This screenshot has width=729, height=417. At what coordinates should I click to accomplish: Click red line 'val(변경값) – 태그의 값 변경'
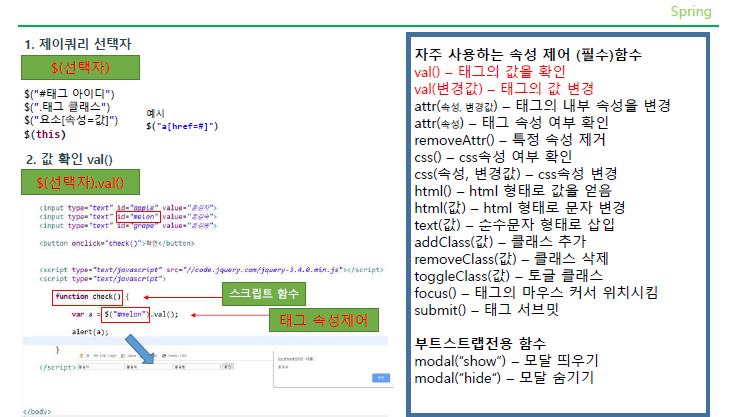(x=504, y=88)
